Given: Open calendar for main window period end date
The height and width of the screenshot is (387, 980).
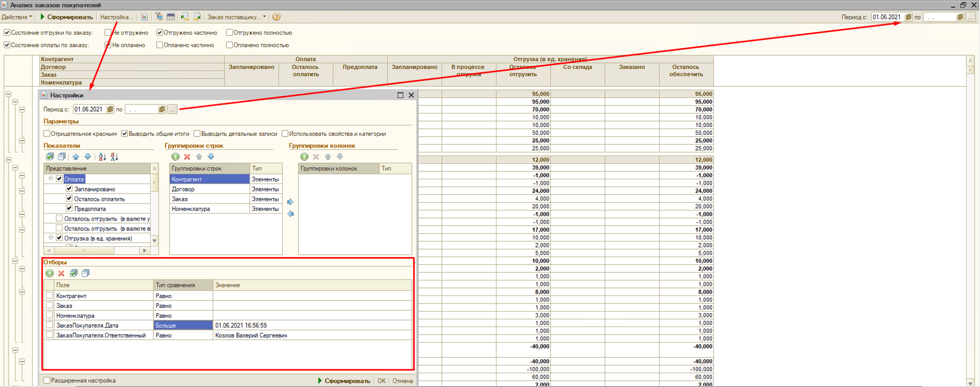Looking at the screenshot, I should tap(960, 17).
